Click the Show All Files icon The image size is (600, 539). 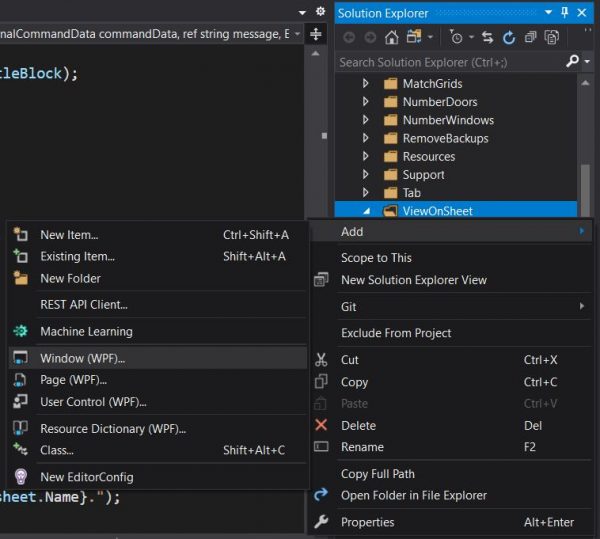coord(550,37)
